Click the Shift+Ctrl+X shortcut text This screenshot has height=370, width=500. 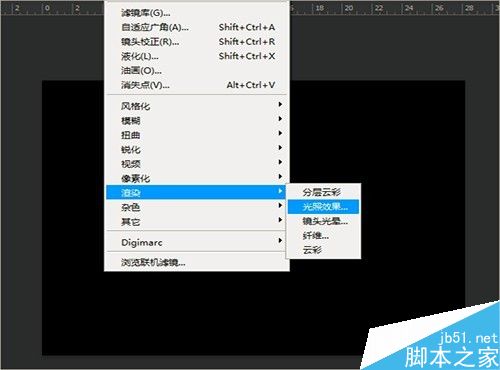[247, 56]
